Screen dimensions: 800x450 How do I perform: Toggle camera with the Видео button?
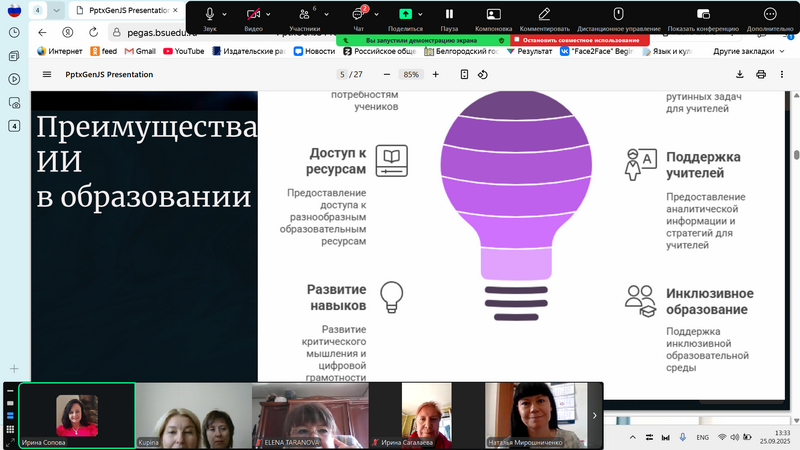coord(253,15)
